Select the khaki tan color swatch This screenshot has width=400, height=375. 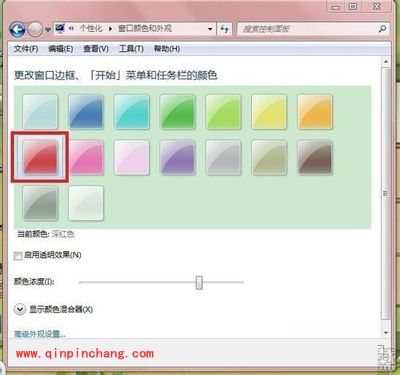tap(269, 157)
